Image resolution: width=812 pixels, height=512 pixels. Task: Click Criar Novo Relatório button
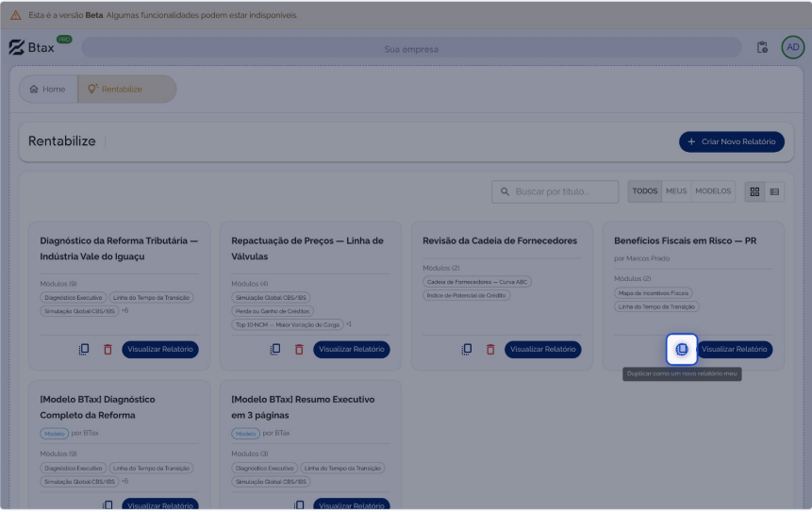coord(731,141)
